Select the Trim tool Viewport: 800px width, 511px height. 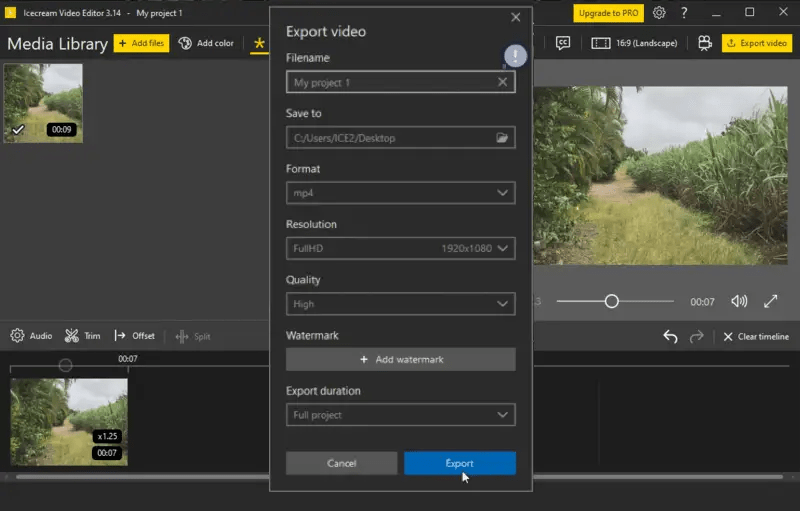(83, 336)
